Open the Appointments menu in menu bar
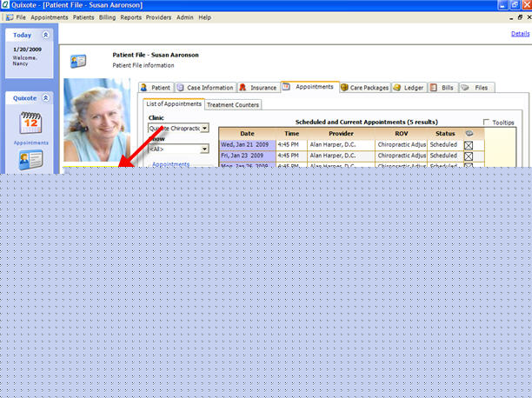Screen dimensions: 532x398 tap(50, 17)
